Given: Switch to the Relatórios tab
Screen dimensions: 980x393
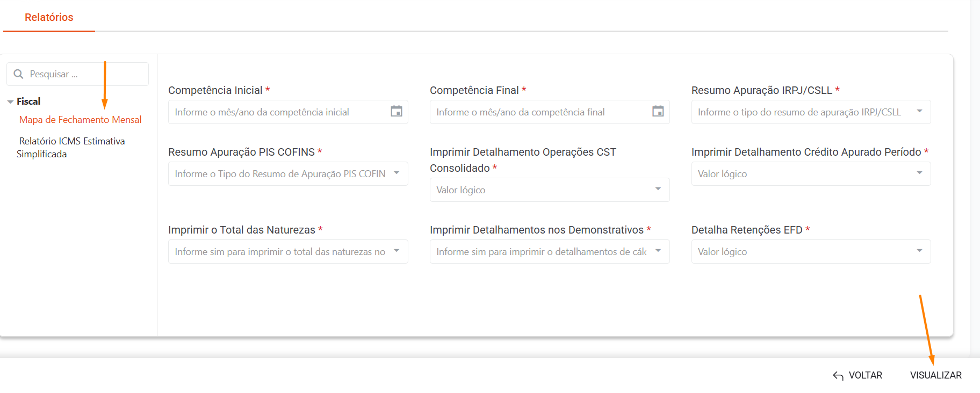Looking at the screenshot, I should pyautogui.click(x=49, y=17).
